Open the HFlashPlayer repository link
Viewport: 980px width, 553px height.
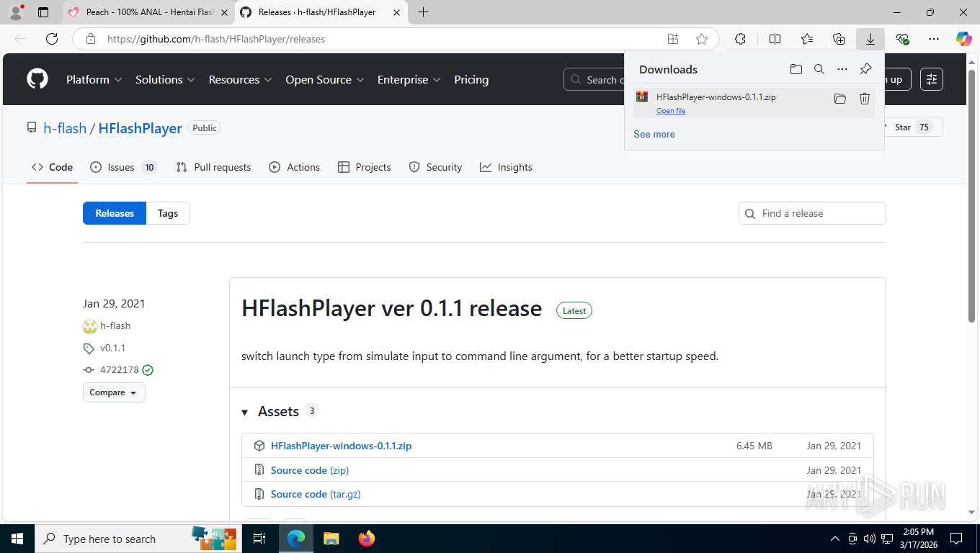point(140,128)
